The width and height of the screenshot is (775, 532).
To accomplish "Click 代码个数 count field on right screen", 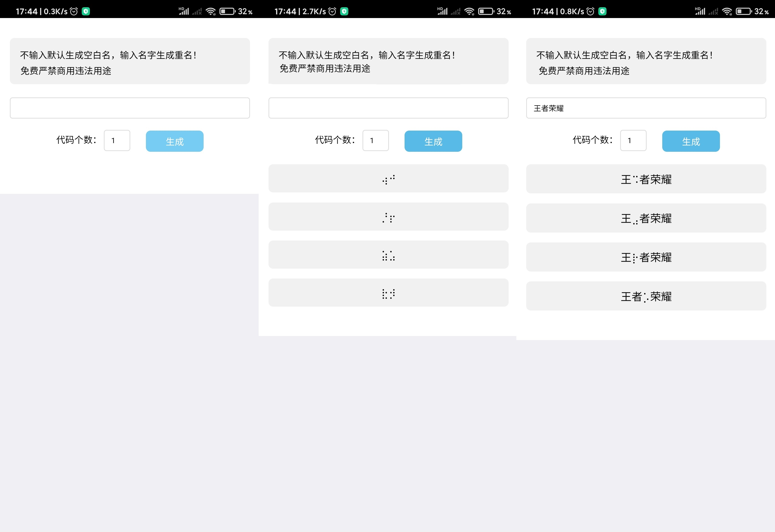I will coord(633,140).
